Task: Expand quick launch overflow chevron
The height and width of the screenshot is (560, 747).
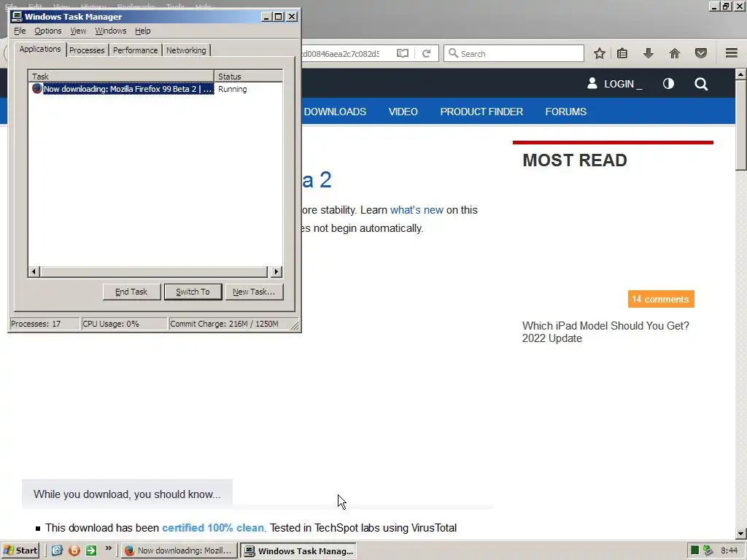Action: [109, 548]
